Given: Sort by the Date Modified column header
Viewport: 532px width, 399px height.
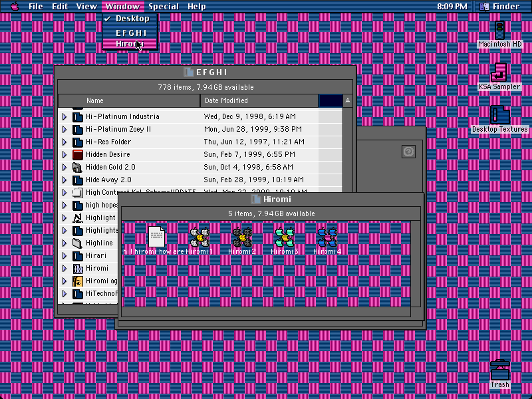Looking at the screenshot, I should click(x=259, y=101).
